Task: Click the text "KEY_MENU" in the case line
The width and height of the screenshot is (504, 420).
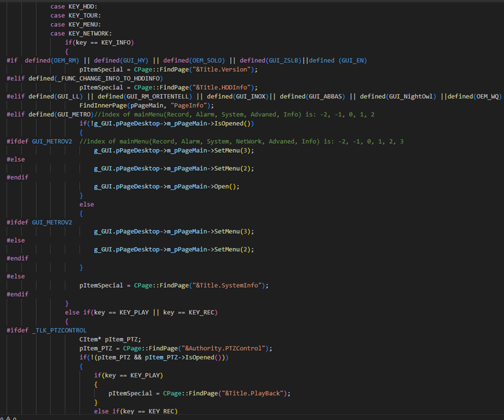Action: click(x=83, y=24)
